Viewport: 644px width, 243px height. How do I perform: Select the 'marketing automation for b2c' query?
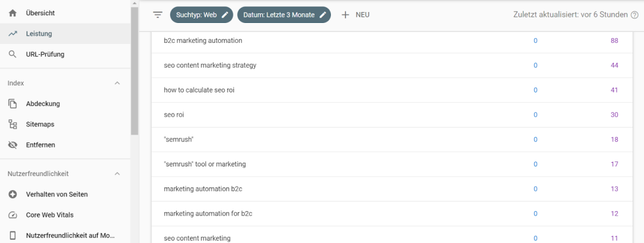point(392,214)
